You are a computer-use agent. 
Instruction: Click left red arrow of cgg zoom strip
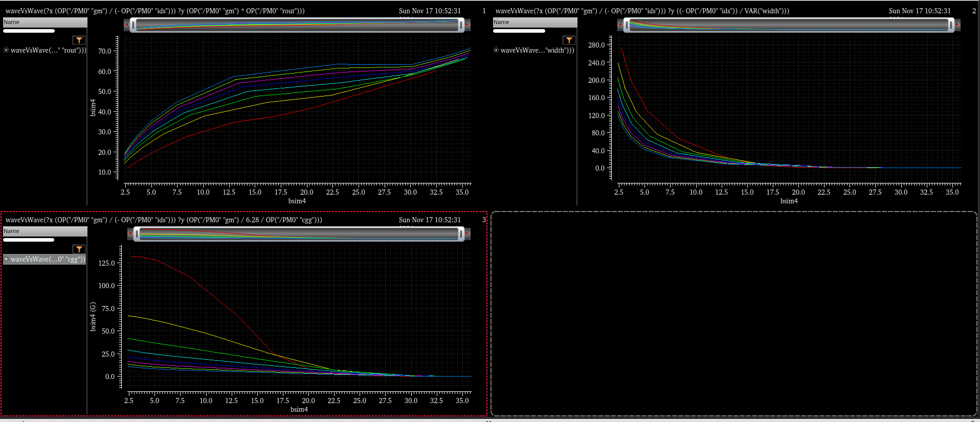tap(130, 233)
